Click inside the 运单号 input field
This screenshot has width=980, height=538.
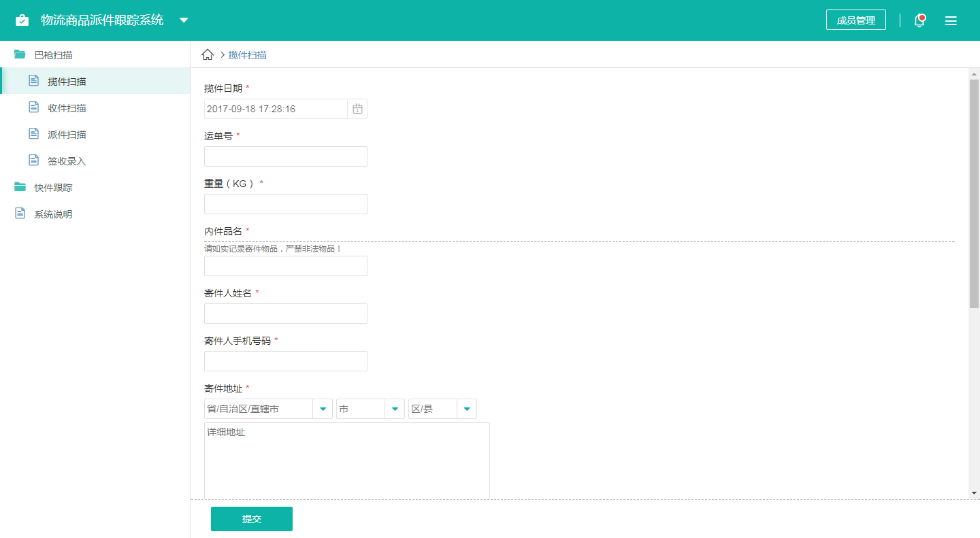(285, 156)
